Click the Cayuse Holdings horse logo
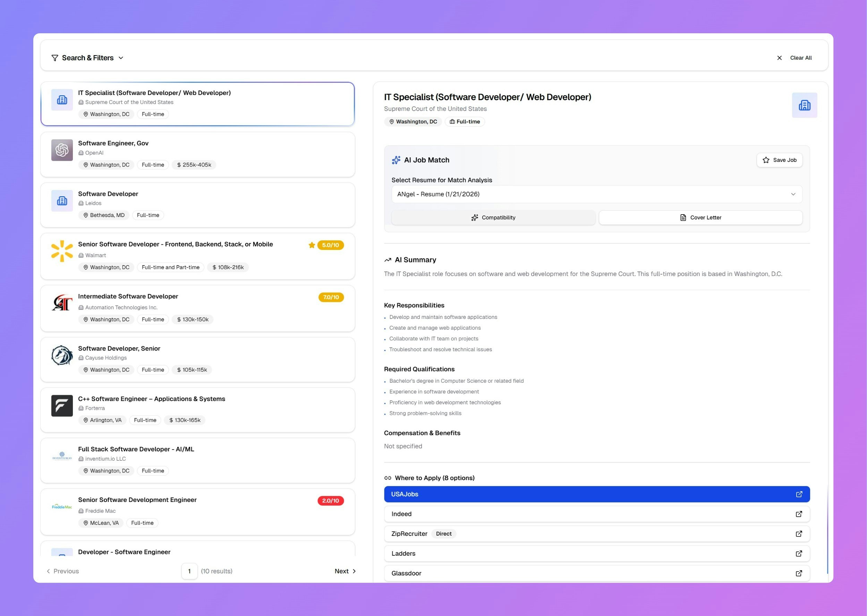The height and width of the screenshot is (616, 867). [61, 355]
